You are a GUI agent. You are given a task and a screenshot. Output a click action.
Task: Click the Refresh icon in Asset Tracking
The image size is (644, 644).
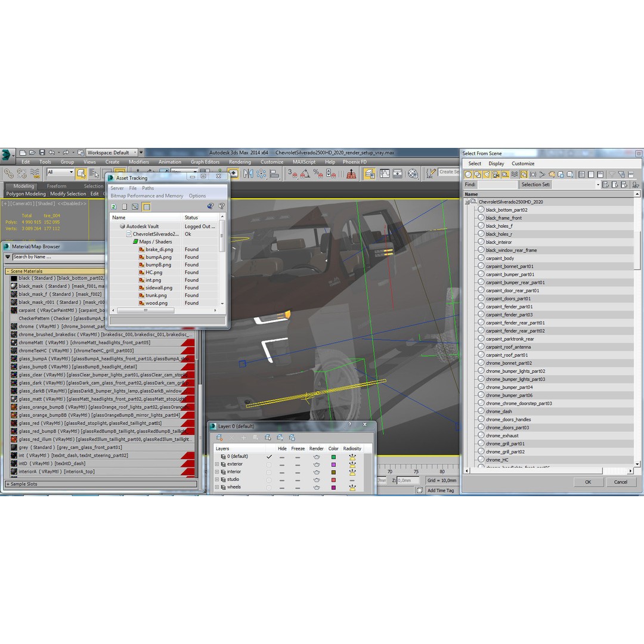pyautogui.click(x=113, y=207)
